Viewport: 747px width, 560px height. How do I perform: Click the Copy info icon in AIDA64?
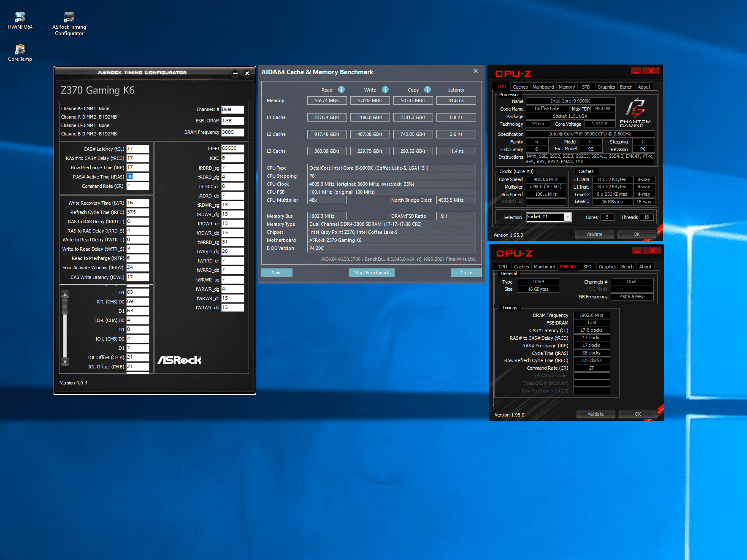[428, 89]
